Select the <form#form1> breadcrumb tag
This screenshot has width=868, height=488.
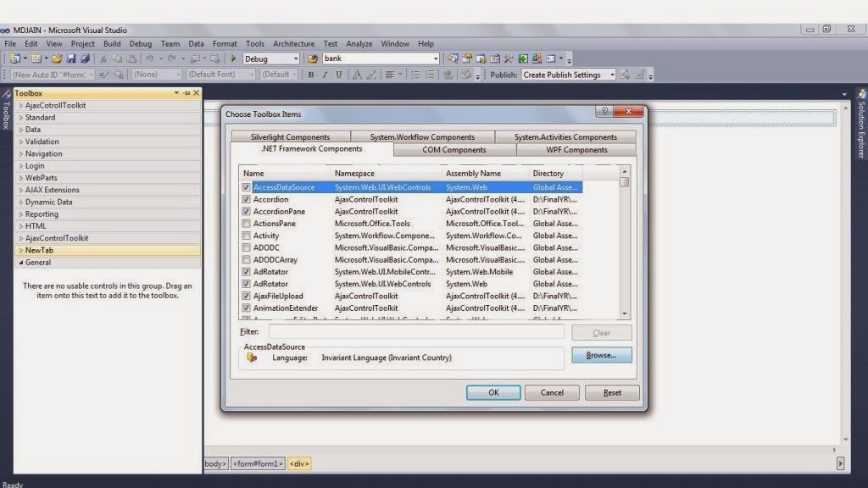point(258,463)
